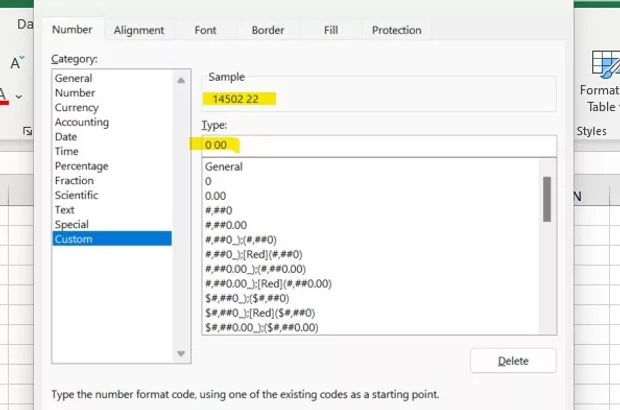Click the Format as Table icon
The width and height of the screenshot is (620, 410).
point(605,68)
